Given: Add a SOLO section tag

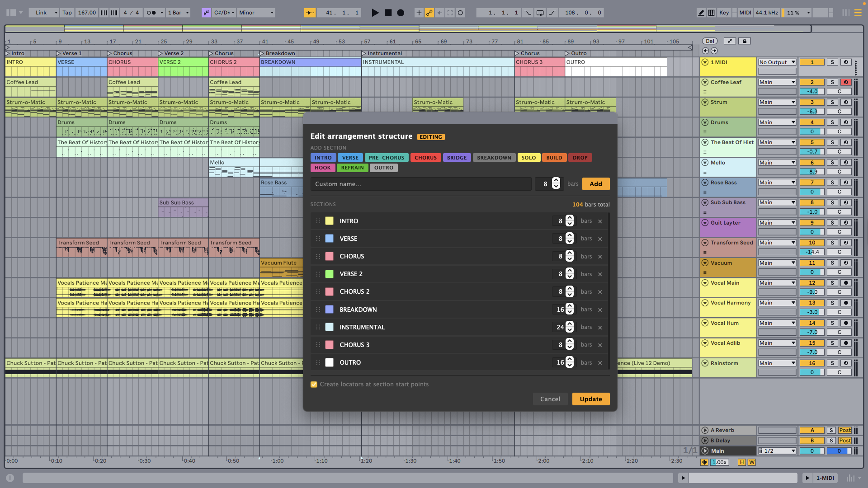Looking at the screenshot, I should [x=528, y=158].
